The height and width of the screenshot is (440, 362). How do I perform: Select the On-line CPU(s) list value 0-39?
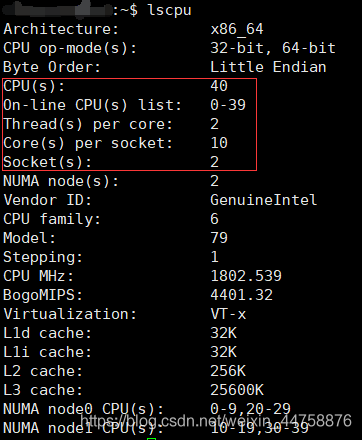click(x=228, y=105)
